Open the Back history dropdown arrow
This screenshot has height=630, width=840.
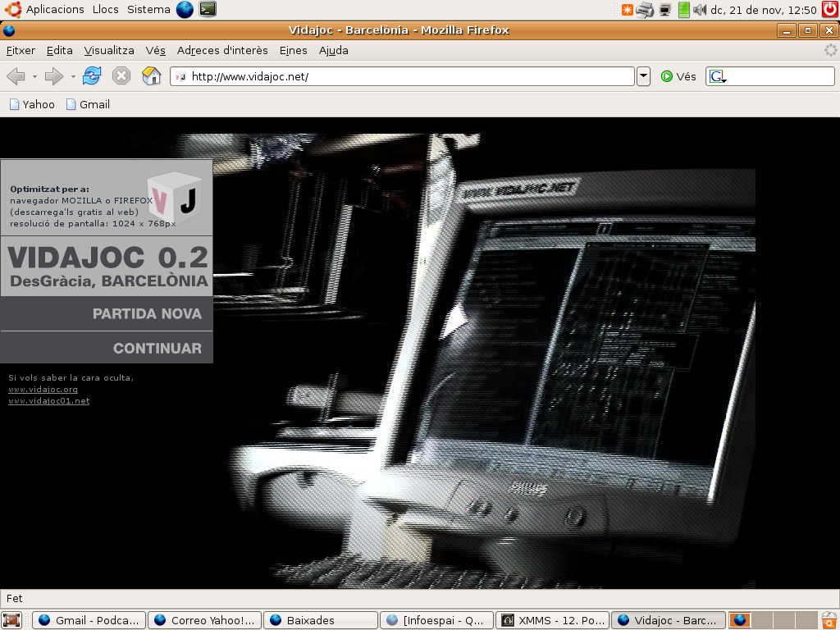(34, 76)
